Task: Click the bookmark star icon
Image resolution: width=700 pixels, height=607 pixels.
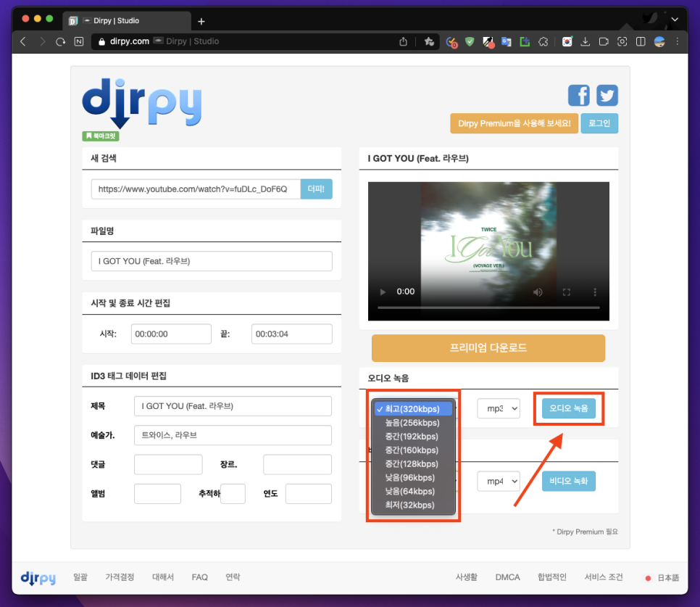Action: tap(430, 41)
